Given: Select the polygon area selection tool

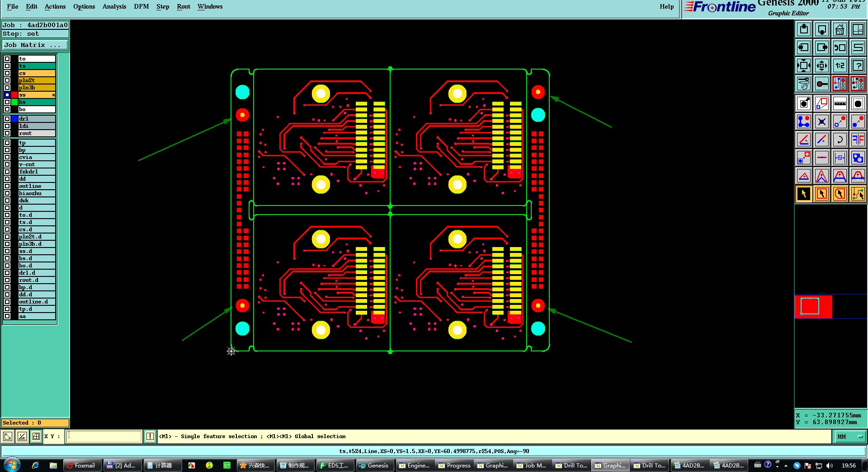Looking at the screenshot, I should (840, 194).
